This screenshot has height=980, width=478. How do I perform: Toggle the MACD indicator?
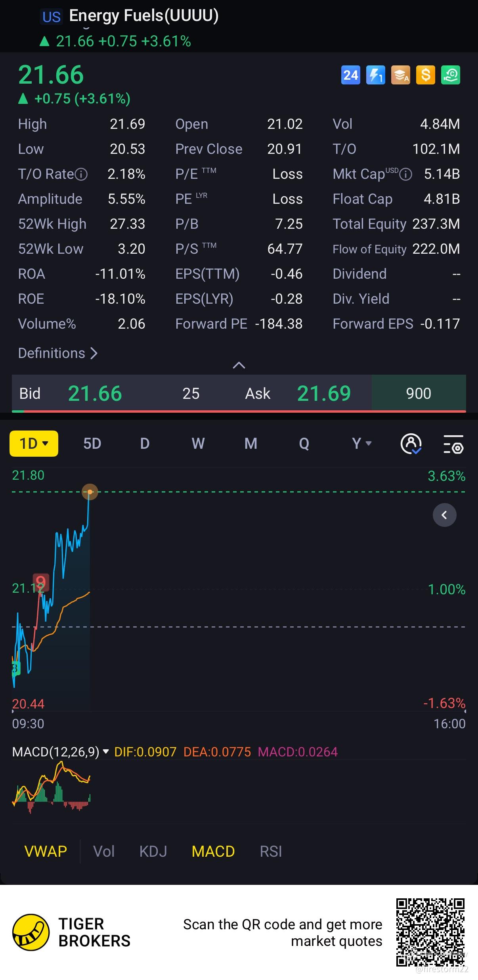coord(213,851)
